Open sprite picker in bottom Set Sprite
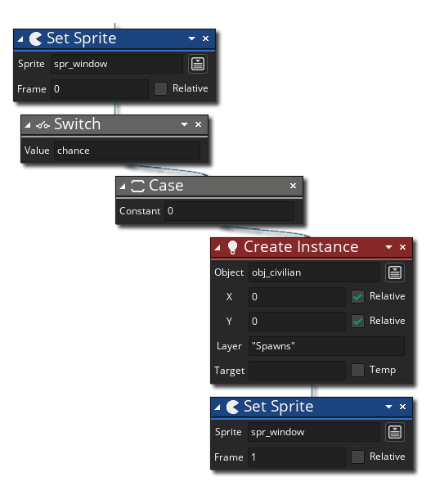Screen dimensions: 435x504 coord(395,432)
